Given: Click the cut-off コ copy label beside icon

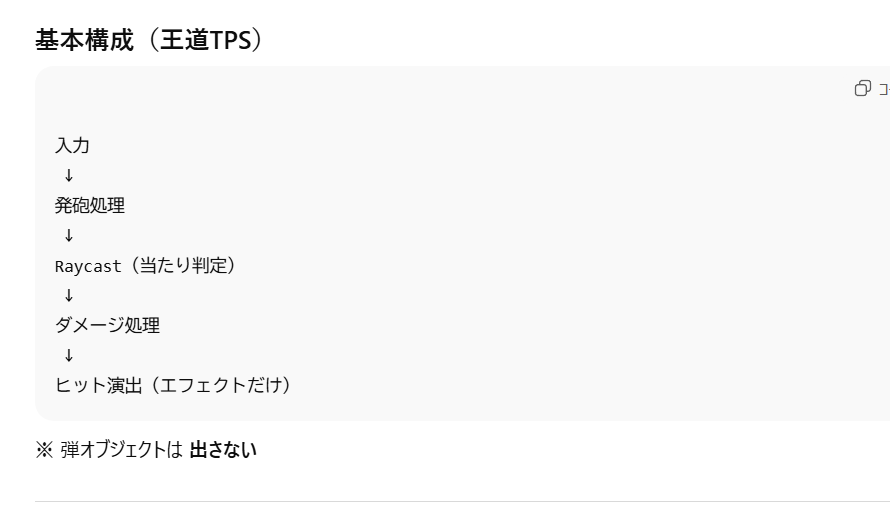Looking at the screenshot, I should click(x=883, y=89).
